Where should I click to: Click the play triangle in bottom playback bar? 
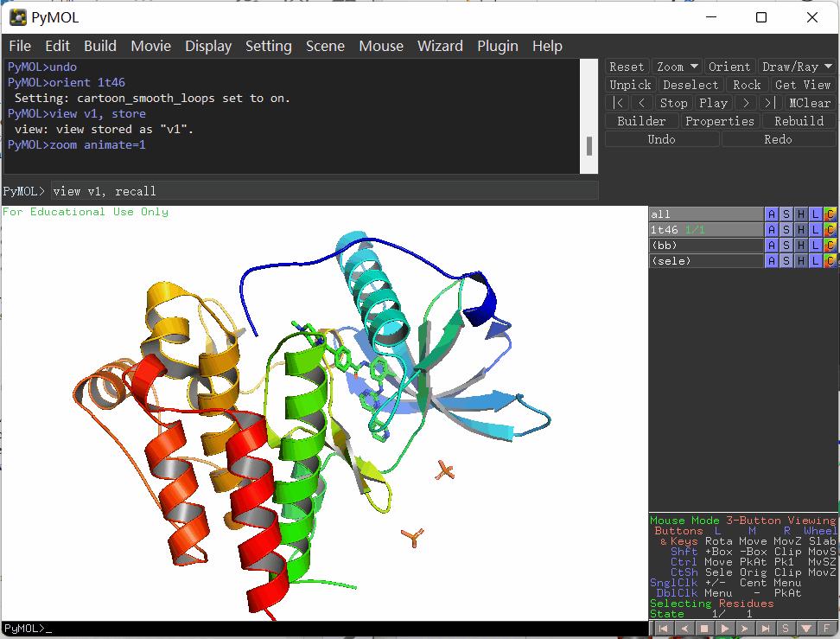point(725,629)
